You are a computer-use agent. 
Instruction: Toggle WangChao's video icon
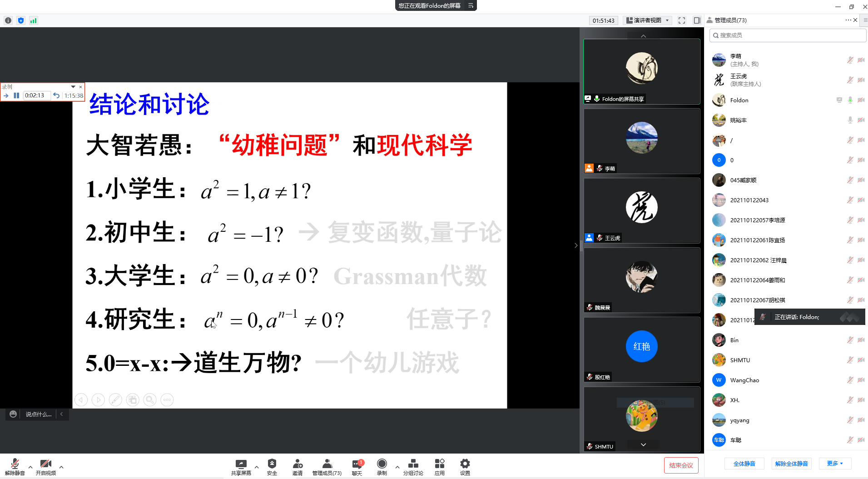(861, 380)
